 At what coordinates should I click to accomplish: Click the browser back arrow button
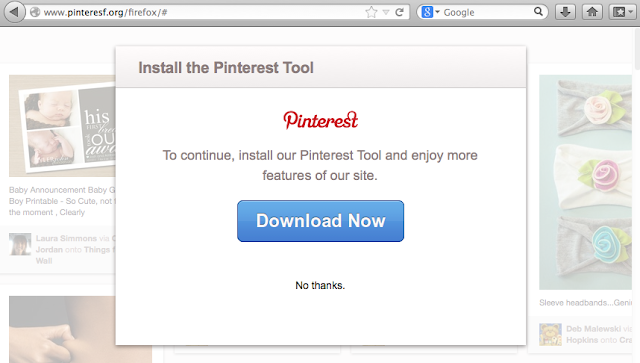point(14,12)
